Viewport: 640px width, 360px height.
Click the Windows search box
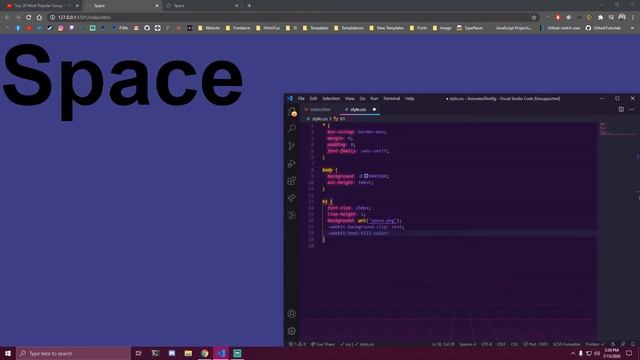(73, 353)
